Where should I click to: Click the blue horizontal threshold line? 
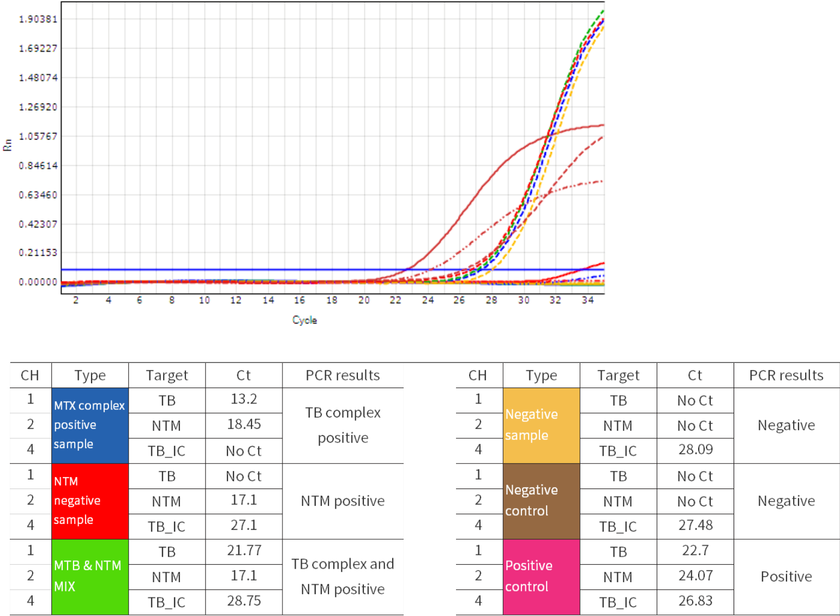(333, 269)
